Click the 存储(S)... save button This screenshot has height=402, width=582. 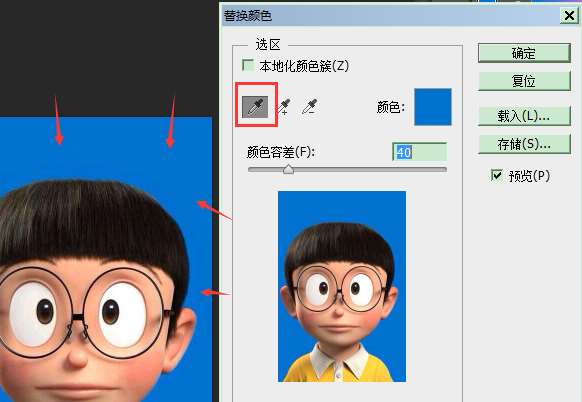[x=524, y=144]
